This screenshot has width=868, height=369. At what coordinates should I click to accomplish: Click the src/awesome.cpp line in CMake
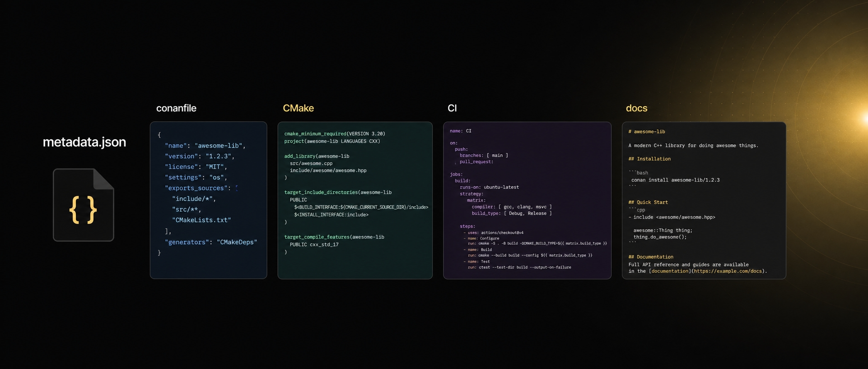311,163
